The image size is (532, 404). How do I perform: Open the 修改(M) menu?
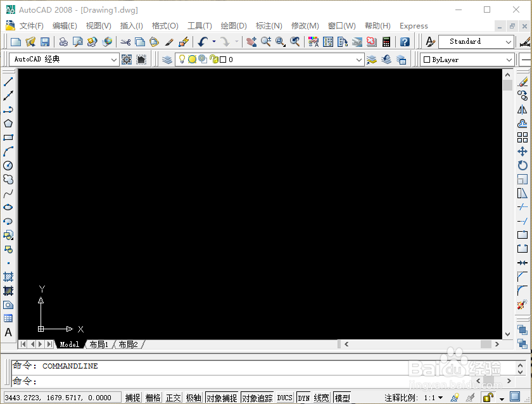pos(305,26)
